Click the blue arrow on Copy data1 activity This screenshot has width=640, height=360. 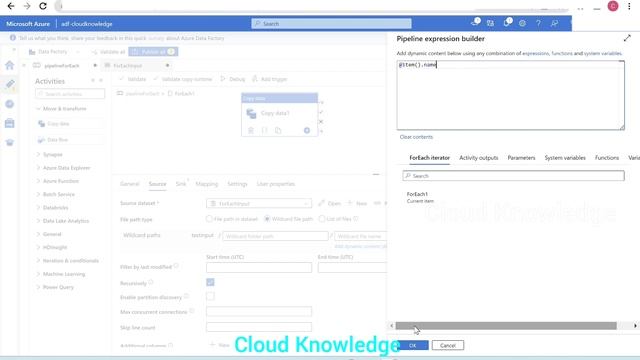[x=307, y=131]
